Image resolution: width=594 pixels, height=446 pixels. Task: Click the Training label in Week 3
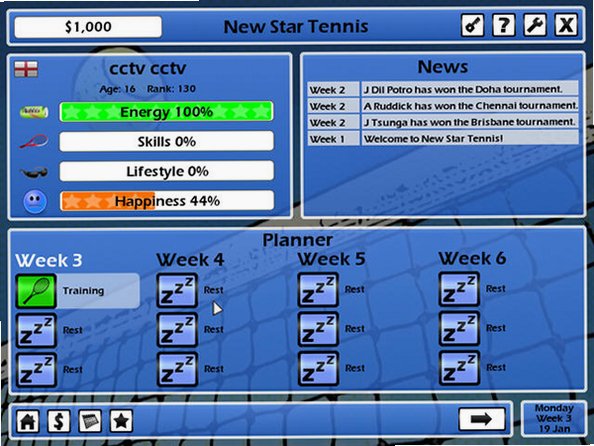point(83,291)
